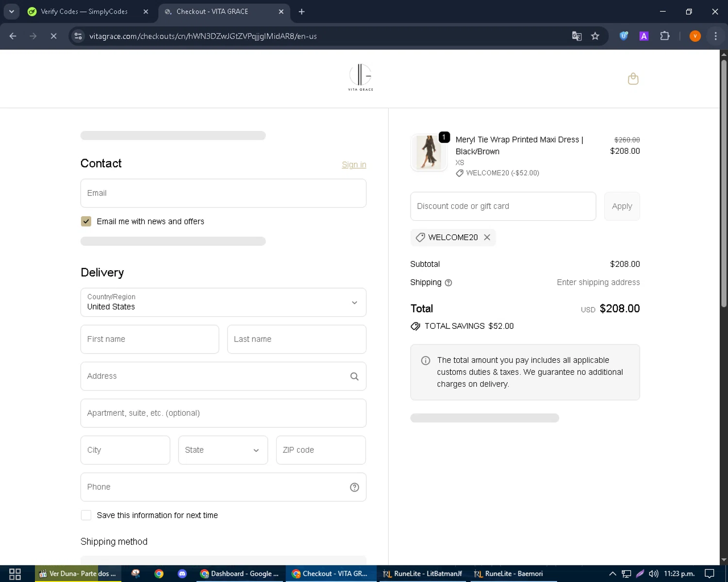Open the network icon in system tray
Screen dimensions: 728x582
(627, 574)
